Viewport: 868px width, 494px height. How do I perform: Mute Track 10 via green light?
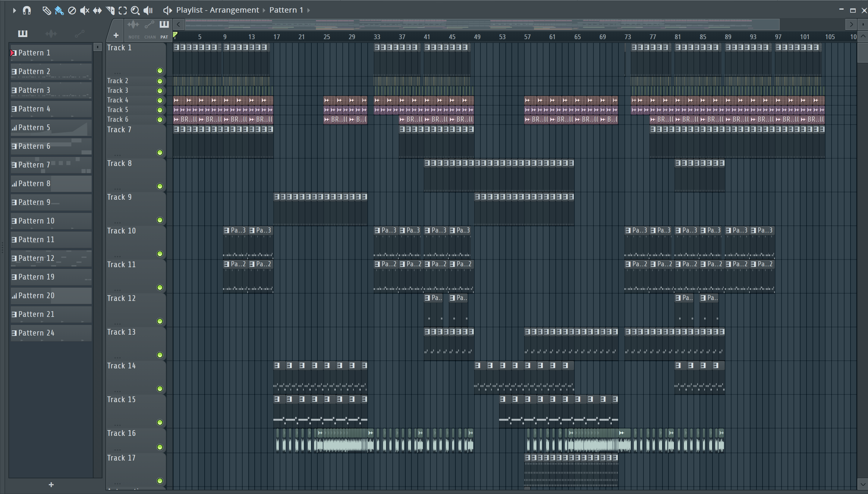159,254
